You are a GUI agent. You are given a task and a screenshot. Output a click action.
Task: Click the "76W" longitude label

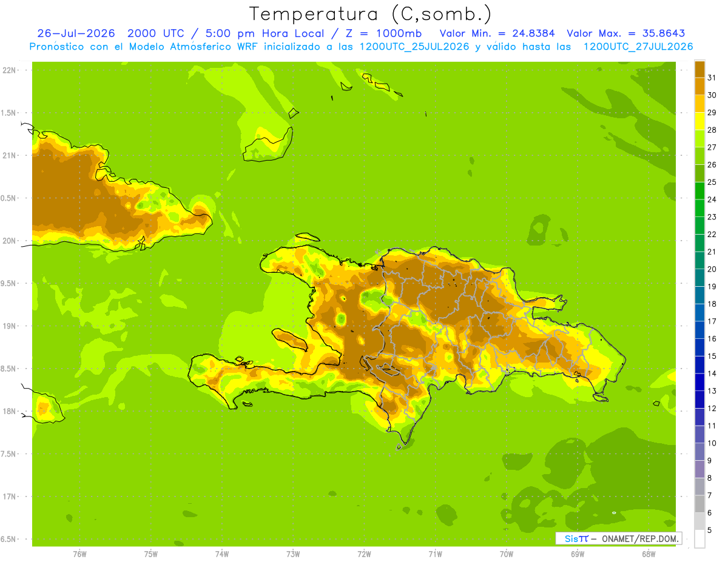tap(79, 554)
